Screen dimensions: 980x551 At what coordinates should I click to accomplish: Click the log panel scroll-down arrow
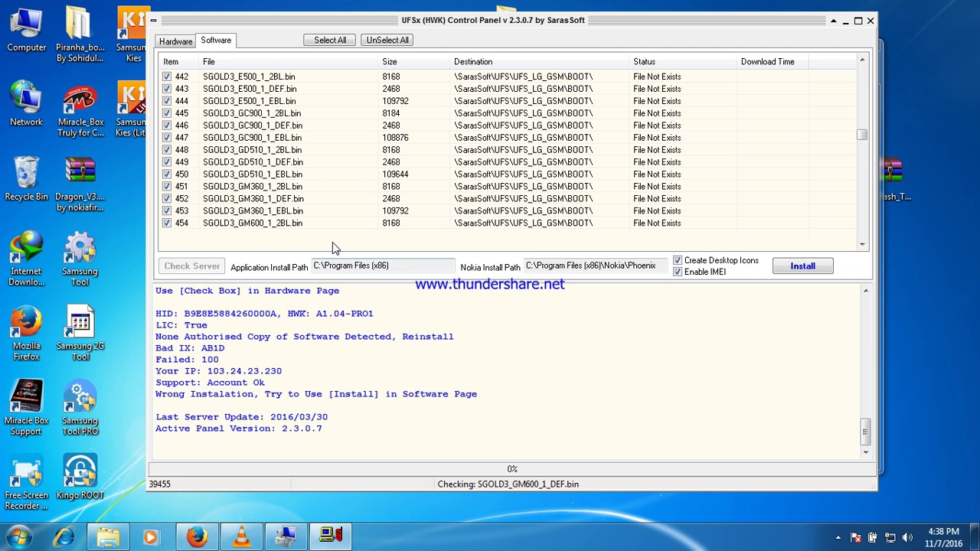[866, 452]
